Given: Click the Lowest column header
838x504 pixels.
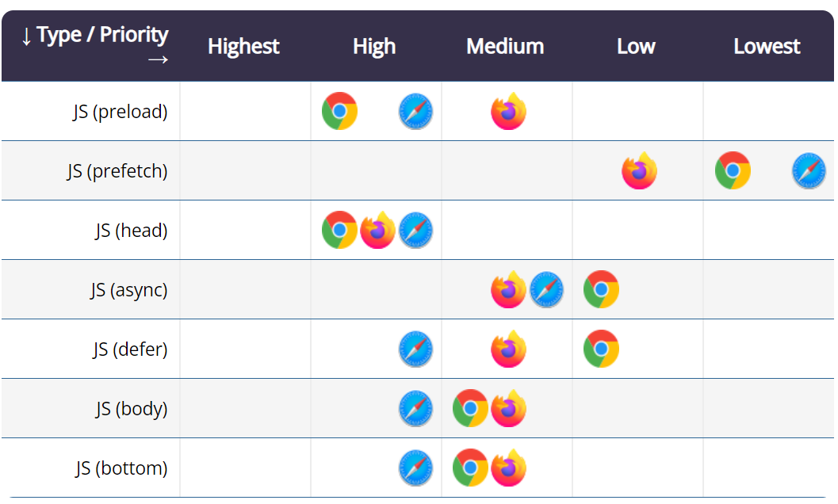Looking at the screenshot, I should pos(767,47).
